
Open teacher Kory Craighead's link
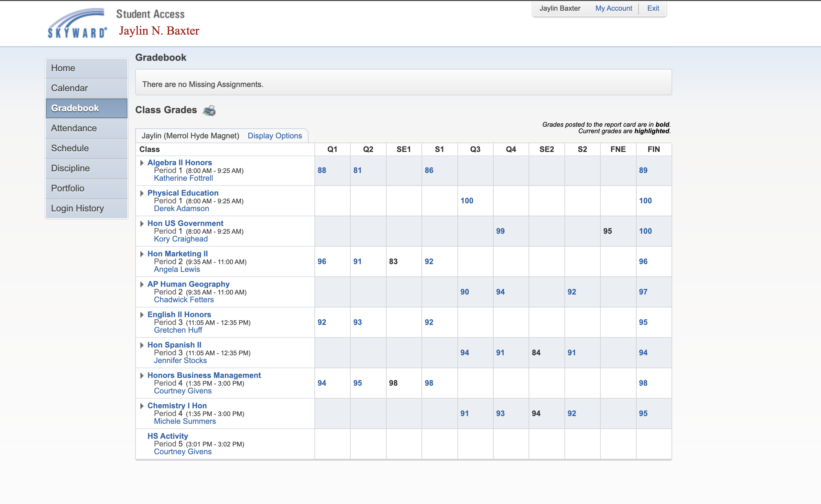coord(181,239)
